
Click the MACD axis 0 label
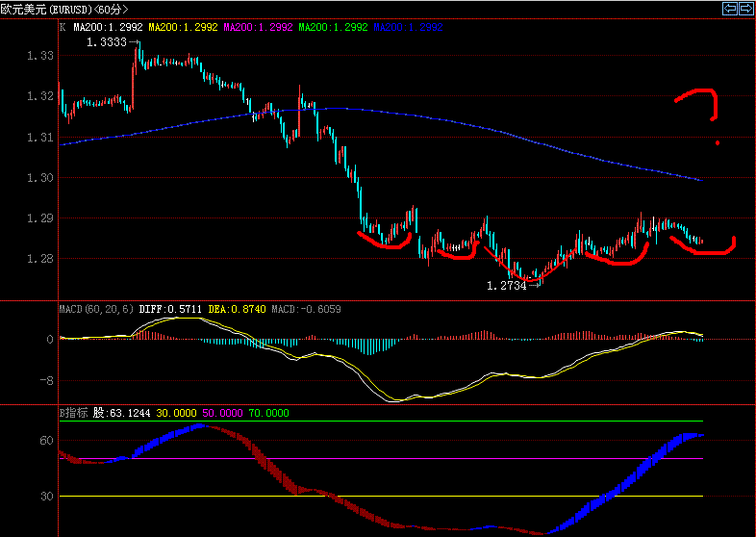(50, 340)
